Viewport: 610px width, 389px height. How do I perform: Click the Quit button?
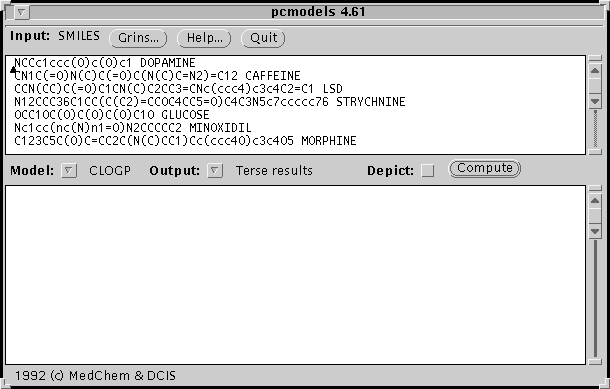(x=263, y=38)
